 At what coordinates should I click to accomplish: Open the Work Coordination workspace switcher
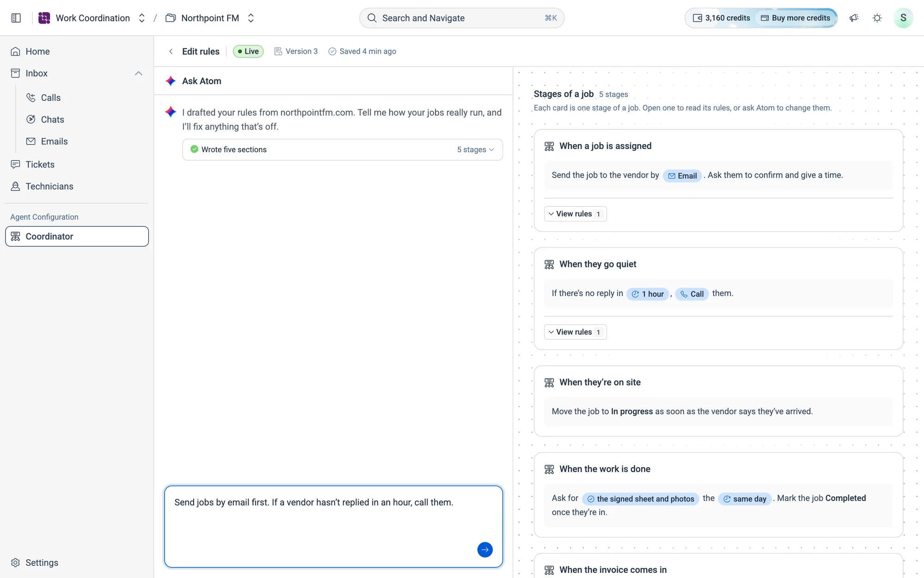point(142,18)
